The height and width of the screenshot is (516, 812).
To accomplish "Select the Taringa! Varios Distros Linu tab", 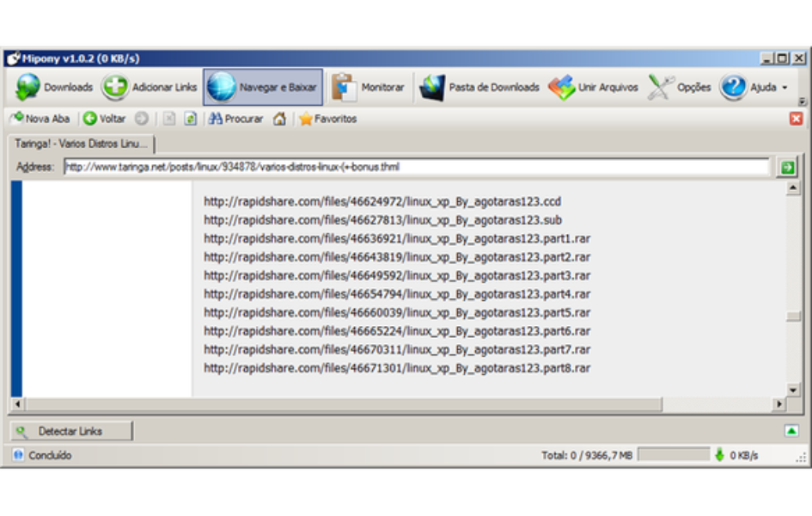I will point(82,144).
